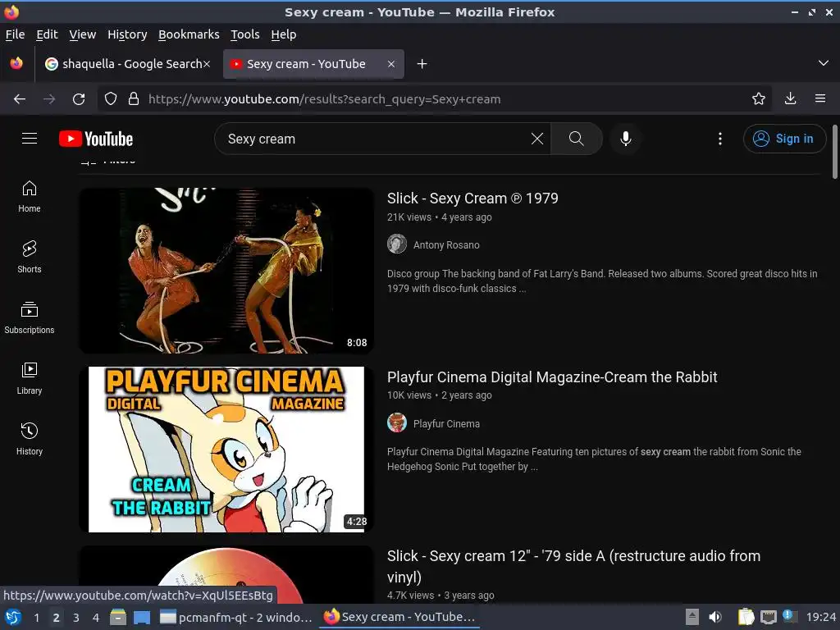Click the Sign in button
Viewport: 840px width, 630px height.
click(x=784, y=139)
